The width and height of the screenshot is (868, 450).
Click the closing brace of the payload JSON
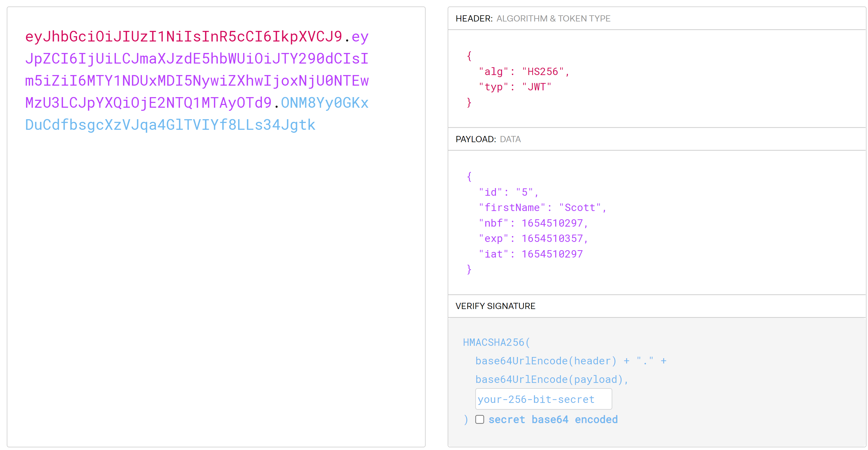[469, 269]
